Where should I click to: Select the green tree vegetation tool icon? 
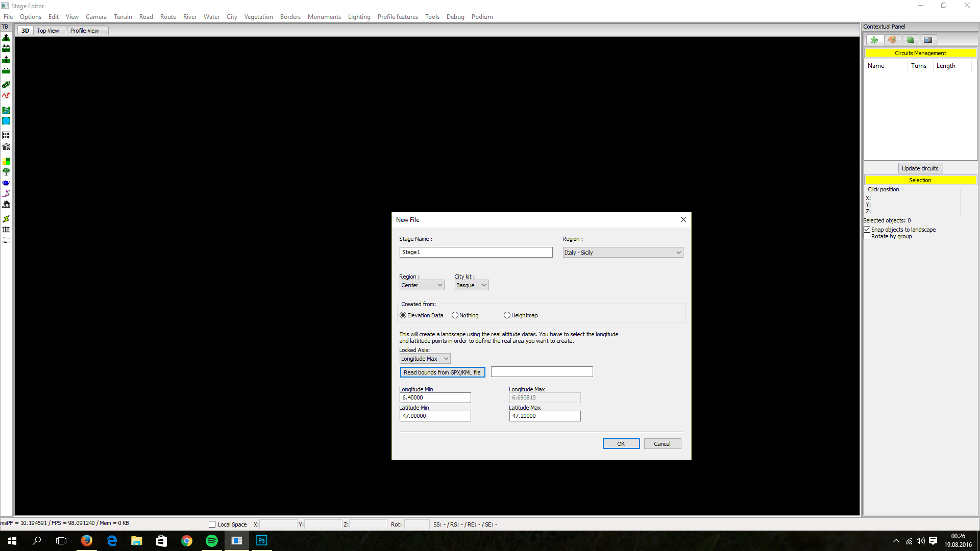point(6,172)
